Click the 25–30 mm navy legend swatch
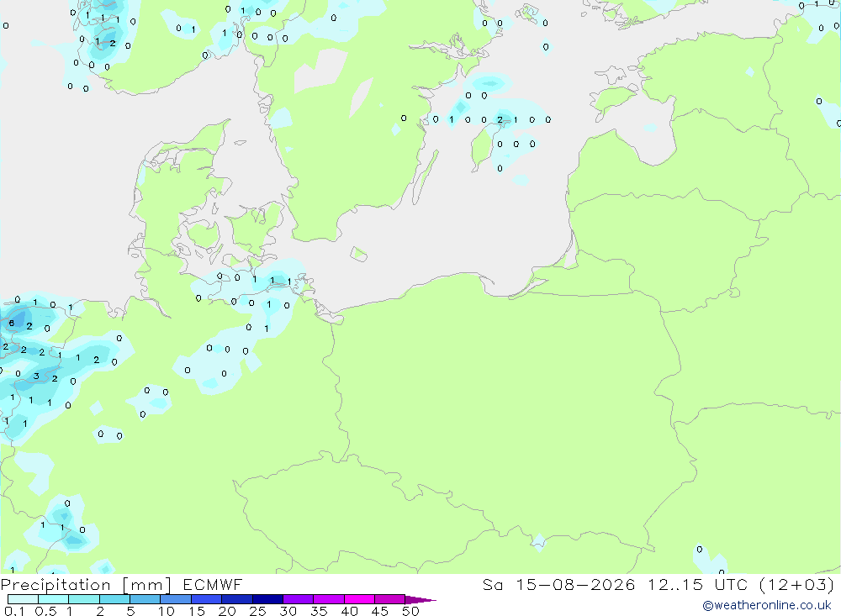This screenshot has width=841, height=616. (x=267, y=599)
